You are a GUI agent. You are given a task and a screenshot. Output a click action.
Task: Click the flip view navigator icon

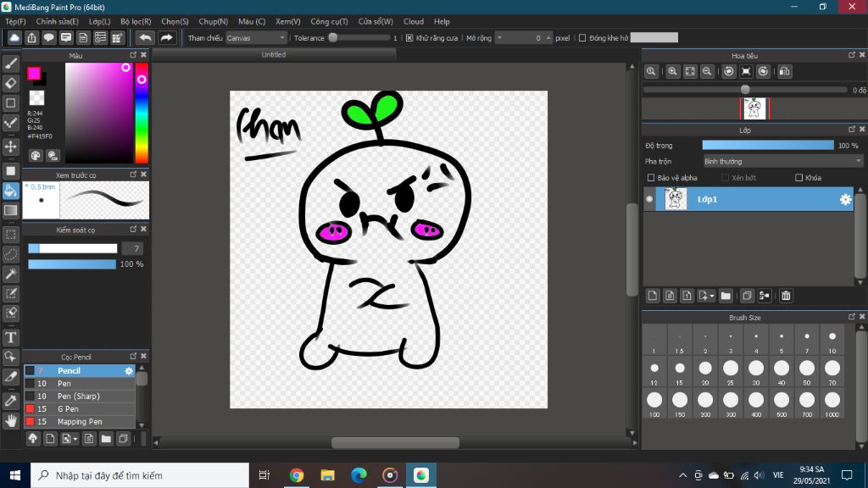[x=784, y=71]
